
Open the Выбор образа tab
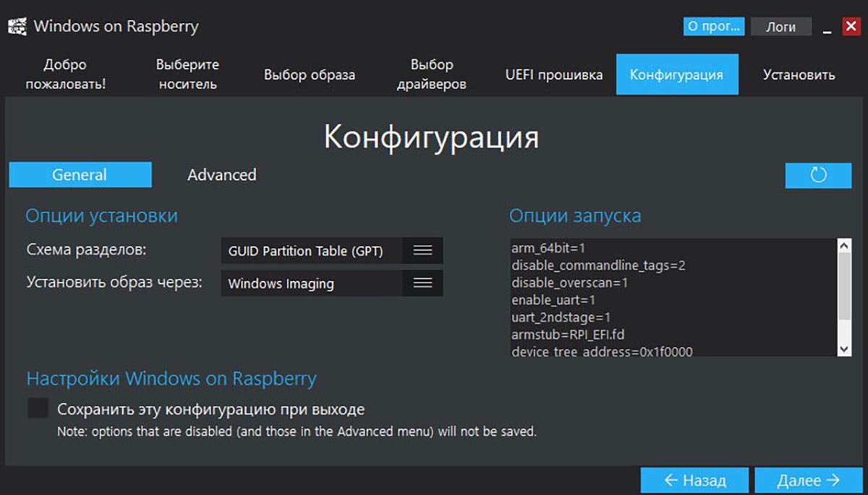[310, 74]
